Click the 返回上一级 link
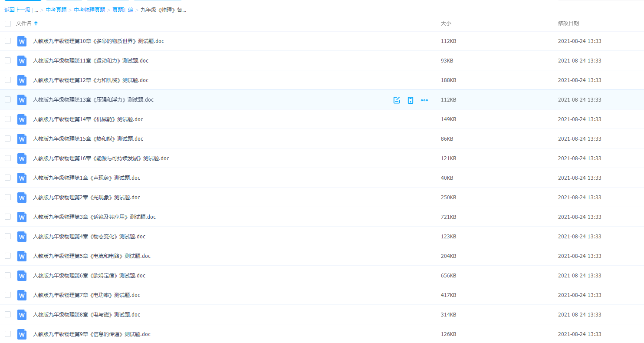The height and width of the screenshot is (343, 644). click(17, 10)
